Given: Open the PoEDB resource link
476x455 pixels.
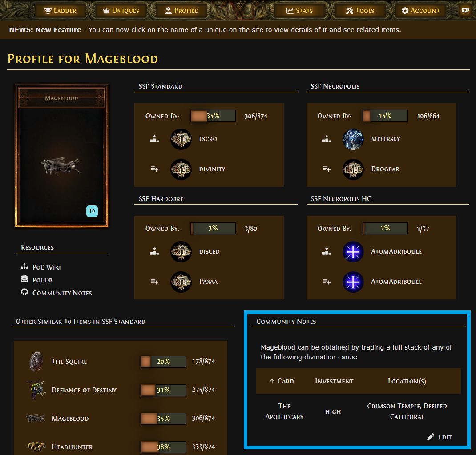Looking at the screenshot, I should point(42,280).
